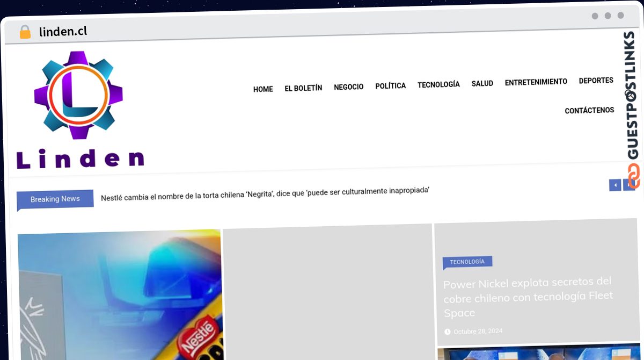This screenshot has width=644, height=360.
Task: Open the TECNOLOGÍA nav menu item
Action: (x=438, y=84)
